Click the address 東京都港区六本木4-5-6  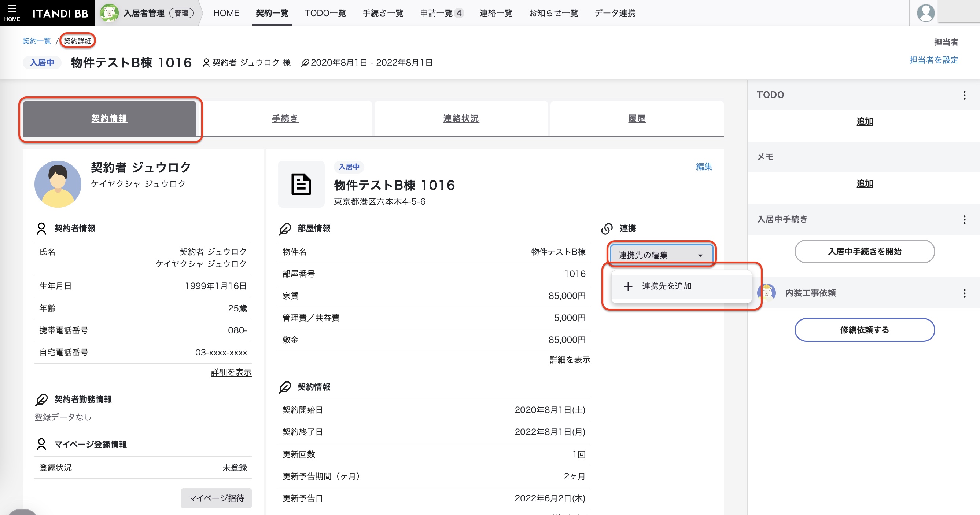pos(380,202)
